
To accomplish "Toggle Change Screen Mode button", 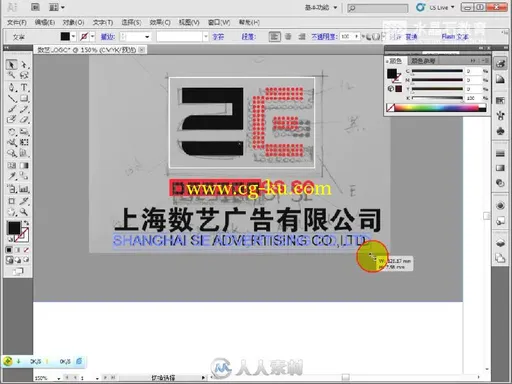I will [x=18, y=271].
